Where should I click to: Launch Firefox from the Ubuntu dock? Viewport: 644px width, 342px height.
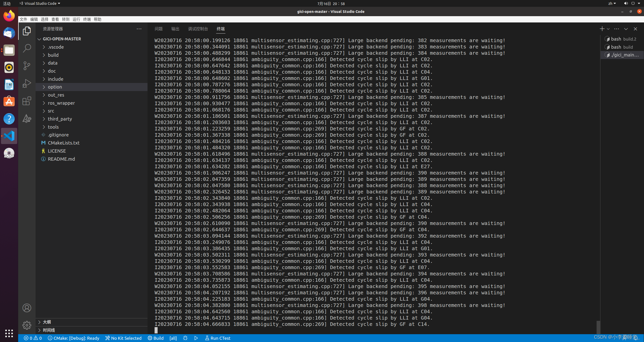coord(9,16)
